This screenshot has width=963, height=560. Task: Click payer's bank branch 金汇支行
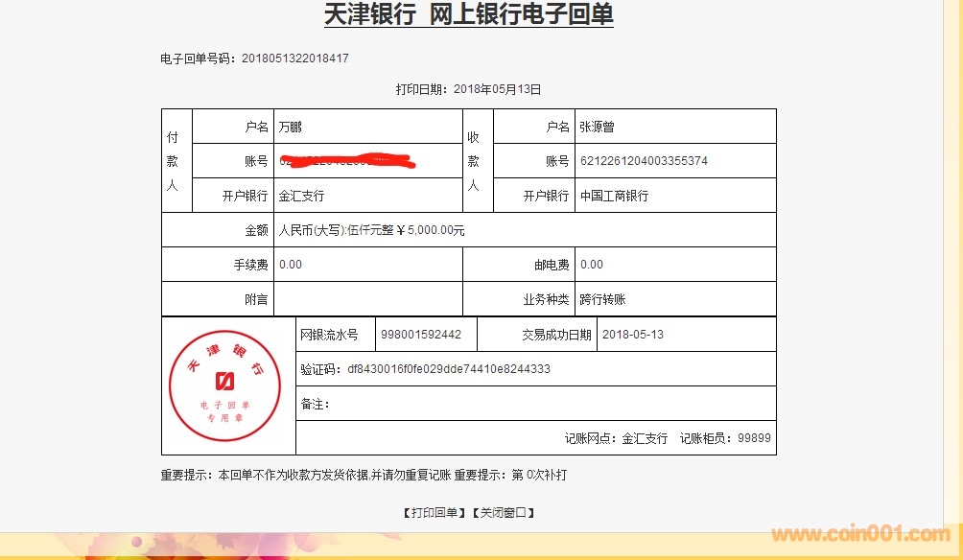[x=301, y=196]
